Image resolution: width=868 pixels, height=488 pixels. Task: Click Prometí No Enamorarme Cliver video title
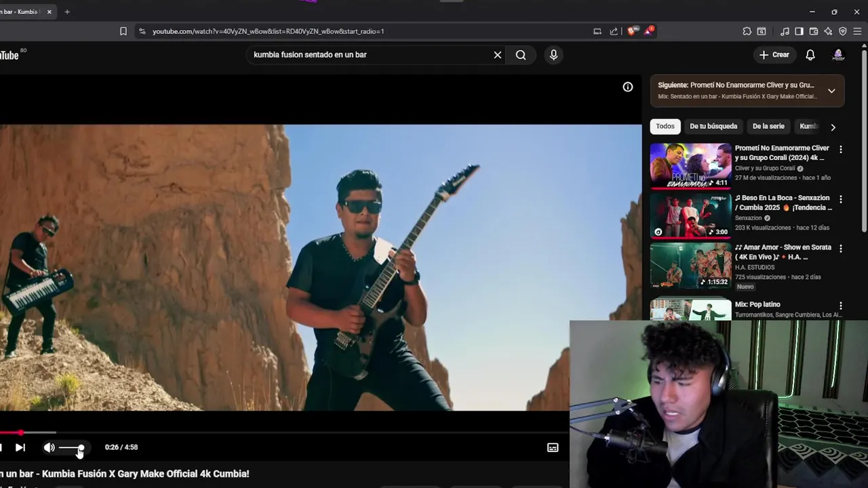pos(782,152)
